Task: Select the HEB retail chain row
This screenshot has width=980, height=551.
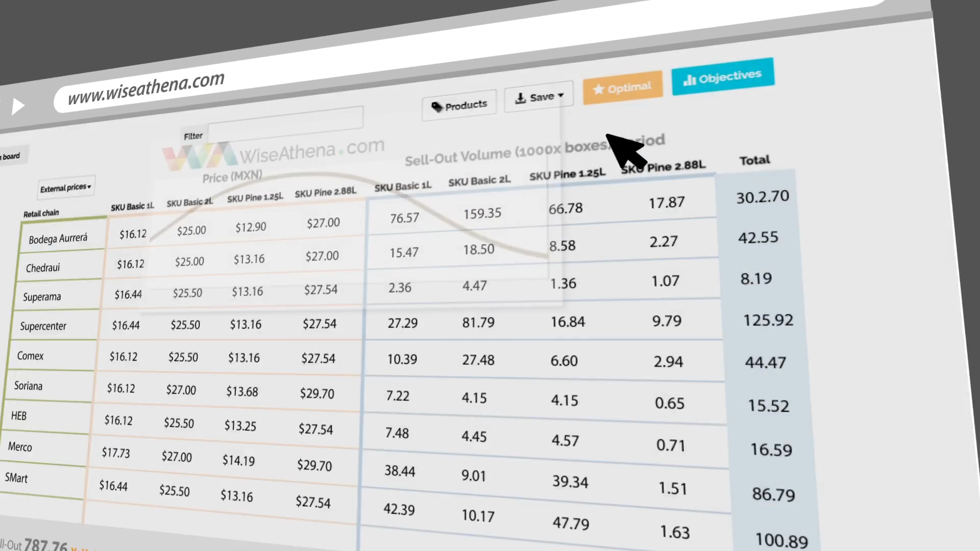Action: pos(19,416)
